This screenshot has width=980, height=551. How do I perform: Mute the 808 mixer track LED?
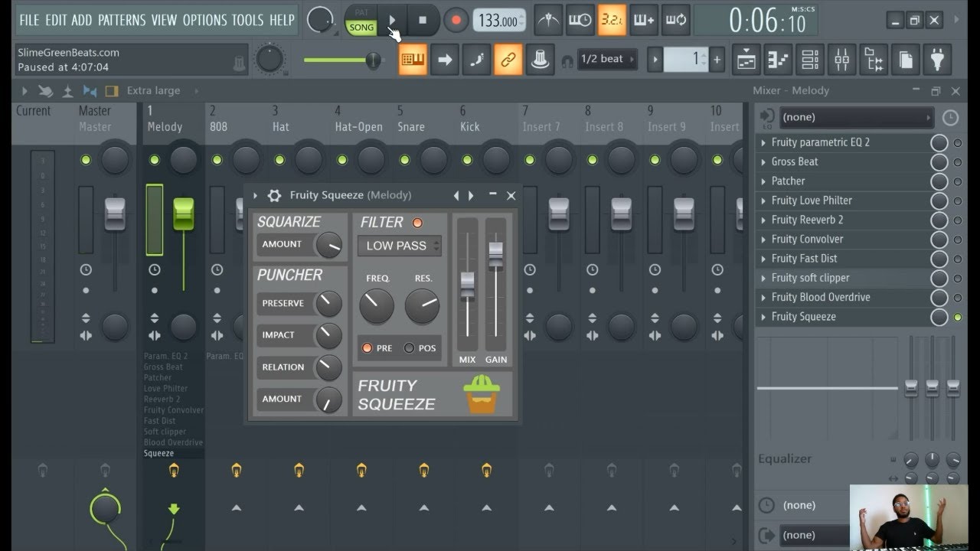[217, 160]
